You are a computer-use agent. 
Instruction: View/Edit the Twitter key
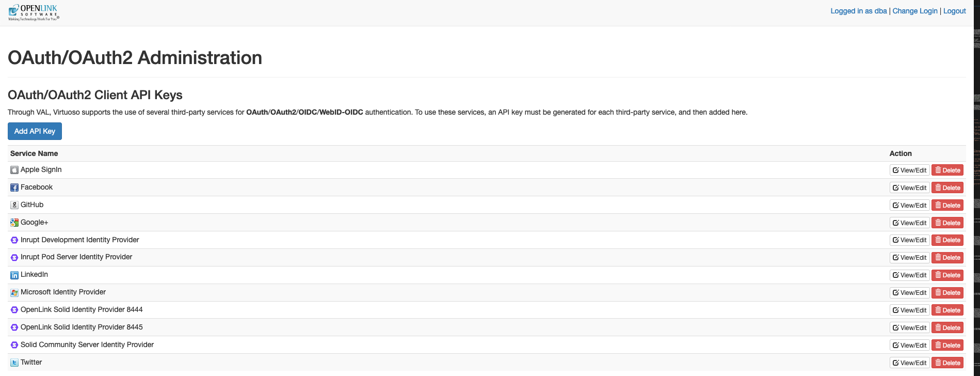pyautogui.click(x=909, y=363)
